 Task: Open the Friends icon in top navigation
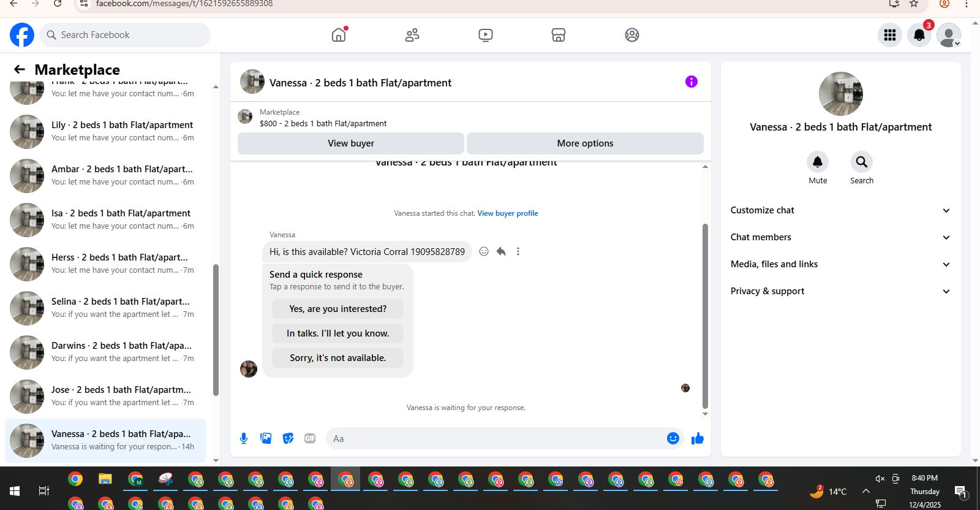coord(412,35)
